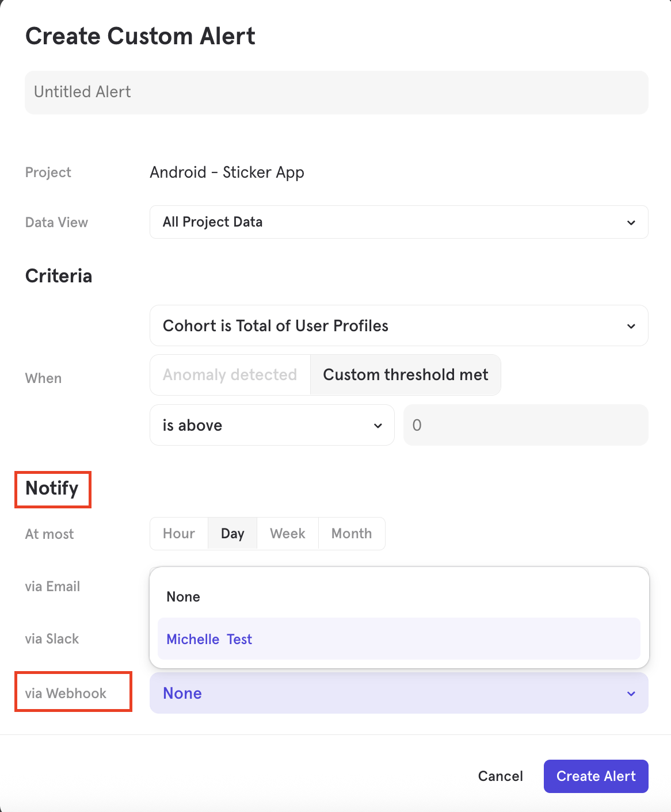Select the Custom threshold met option
The width and height of the screenshot is (671, 812).
click(405, 374)
